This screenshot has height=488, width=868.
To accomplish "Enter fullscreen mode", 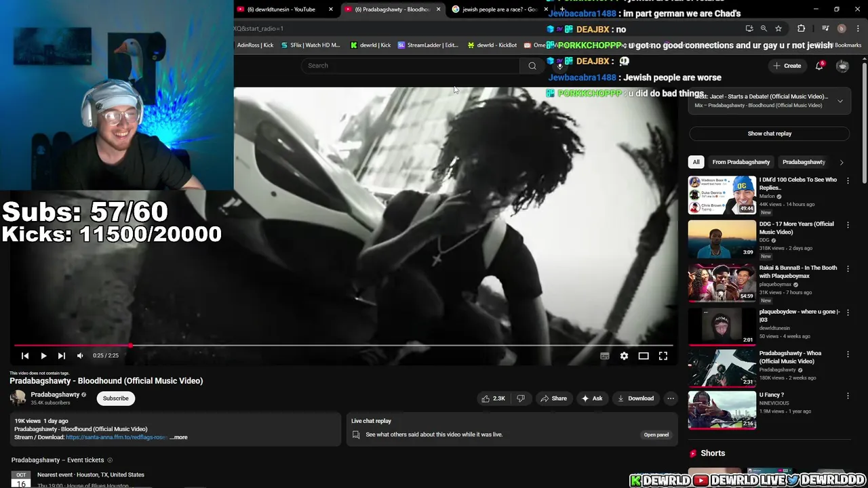I will pyautogui.click(x=663, y=356).
